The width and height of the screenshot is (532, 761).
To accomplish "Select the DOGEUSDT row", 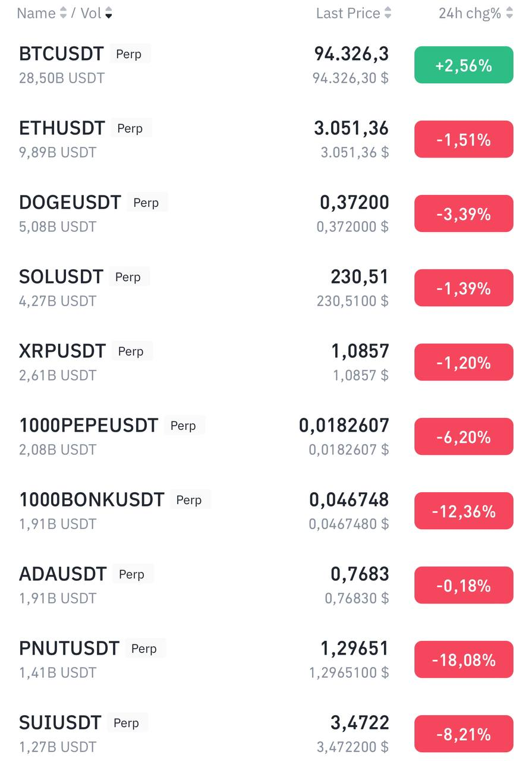I will (70, 203).
